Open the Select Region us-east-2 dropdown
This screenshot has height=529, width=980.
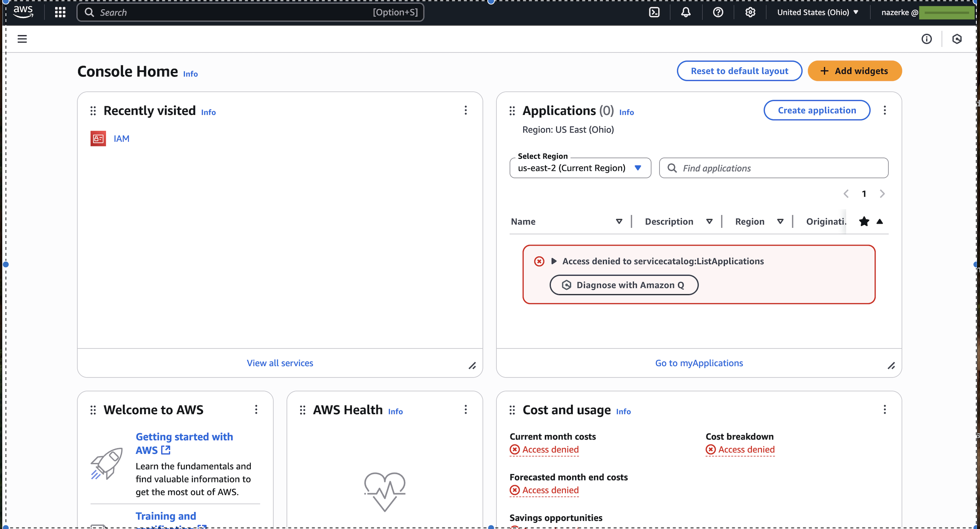[x=580, y=168]
